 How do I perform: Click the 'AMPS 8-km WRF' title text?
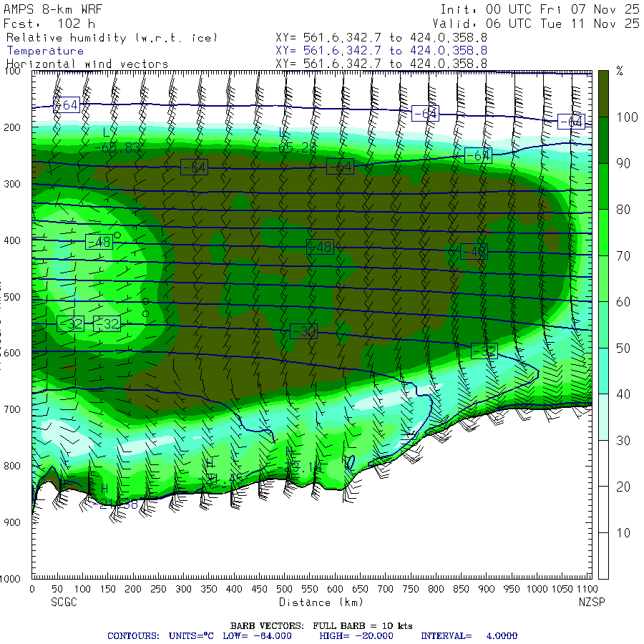coord(53,9)
